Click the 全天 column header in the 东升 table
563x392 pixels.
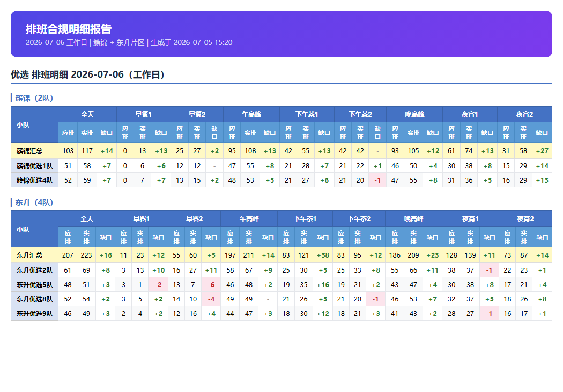[x=86, y=219]
